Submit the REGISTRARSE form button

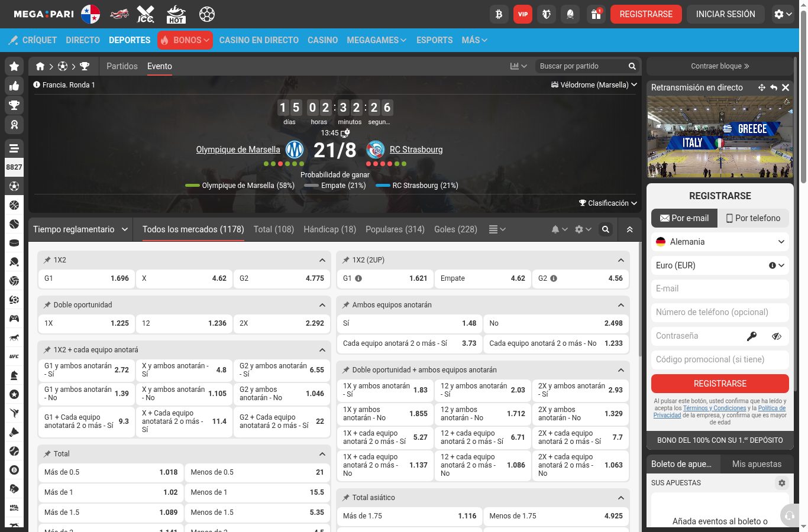[x=720, y=384]
